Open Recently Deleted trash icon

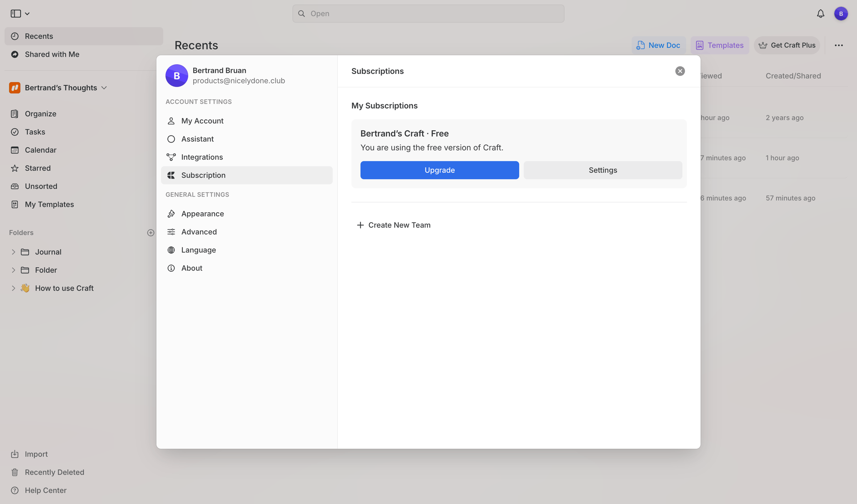[x=15, y=472]
